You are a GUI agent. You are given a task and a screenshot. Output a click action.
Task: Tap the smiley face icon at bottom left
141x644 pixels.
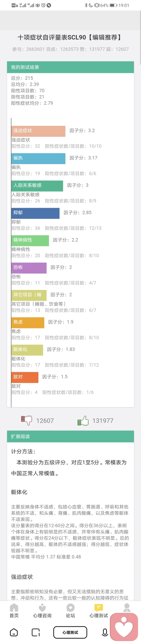14,632
